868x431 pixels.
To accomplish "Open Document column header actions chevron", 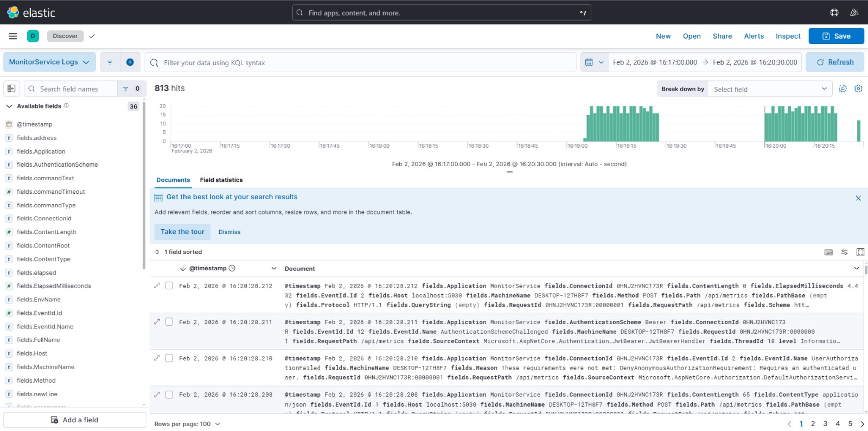I will tap(857, 269).
